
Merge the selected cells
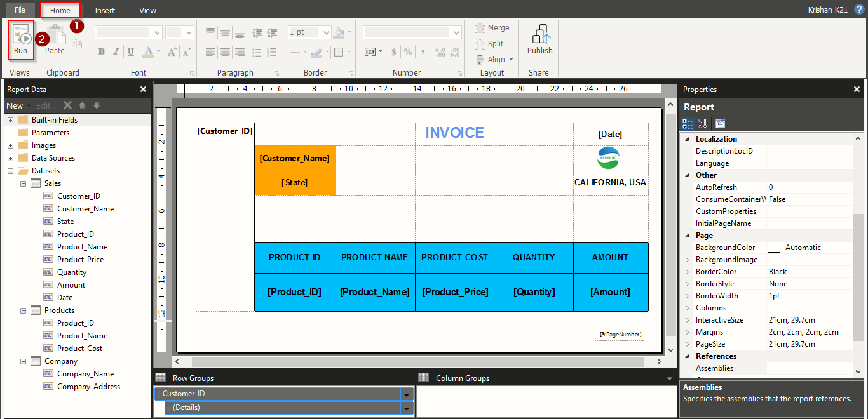[x=492, y=28]
